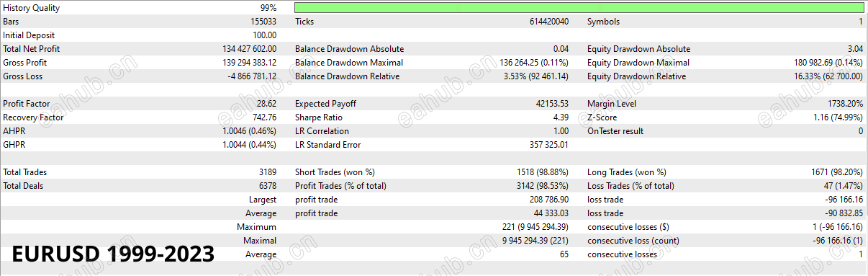Select average loss trade value -90 832.85
The image size is (868, 276).
(x=844, y=213)
